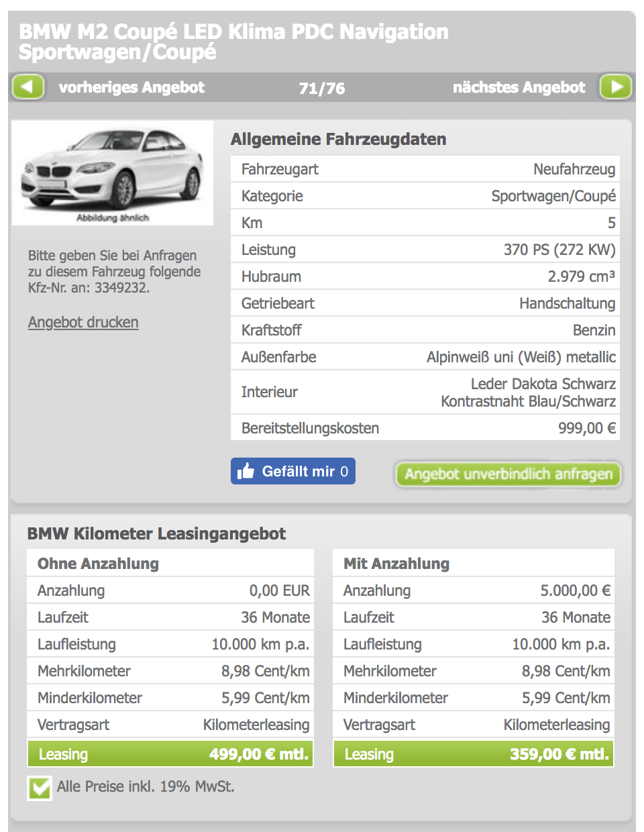Click the 'Außenfarbe' row label
The image size is (644, 832).
278,357
